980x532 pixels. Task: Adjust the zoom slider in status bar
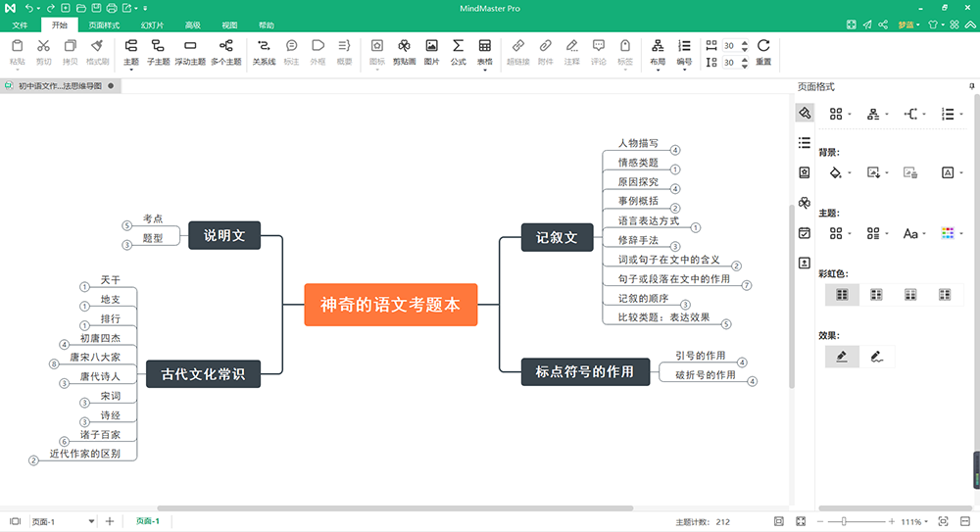[x=844, y=521]
